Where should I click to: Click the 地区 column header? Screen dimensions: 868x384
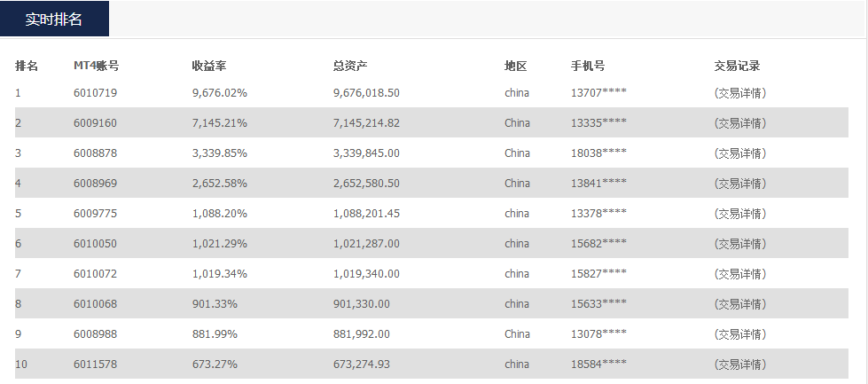click(516, 66)
